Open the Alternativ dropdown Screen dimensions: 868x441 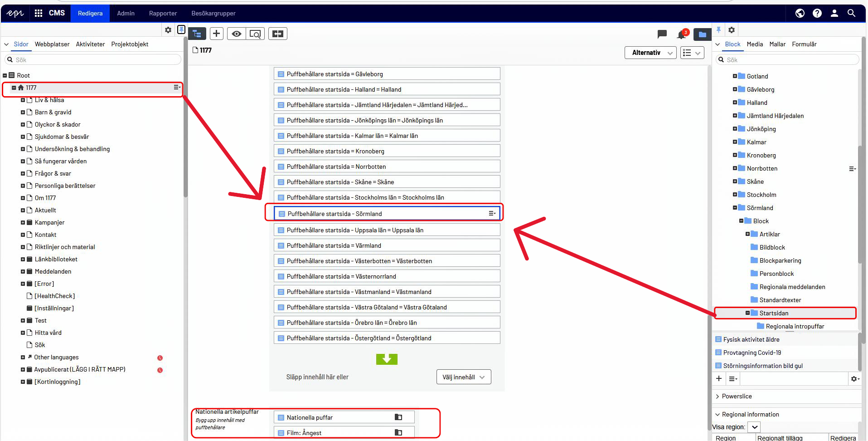(x=650, y=53)
